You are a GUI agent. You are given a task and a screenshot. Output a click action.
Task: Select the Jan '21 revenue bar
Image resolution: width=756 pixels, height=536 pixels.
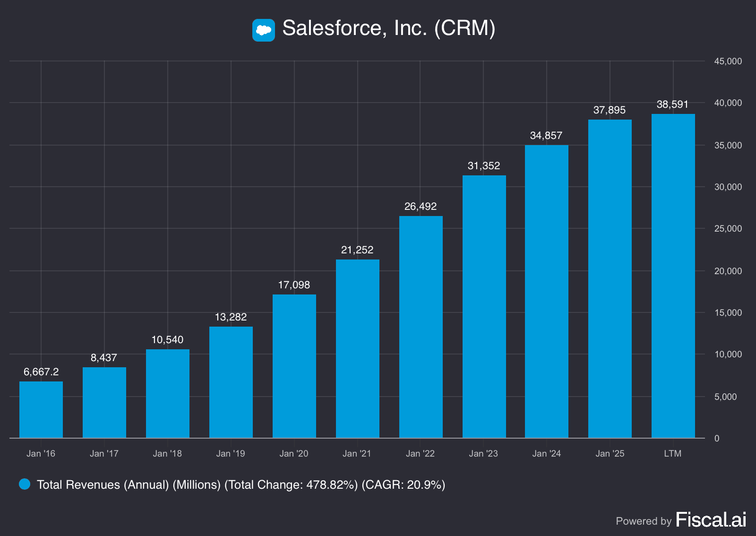[x=358, y=349]
